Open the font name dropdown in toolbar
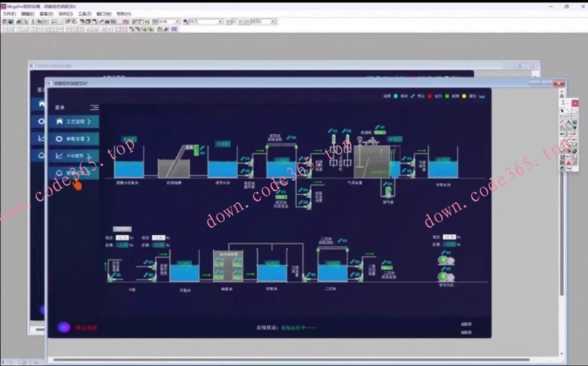 click(220, 22)
